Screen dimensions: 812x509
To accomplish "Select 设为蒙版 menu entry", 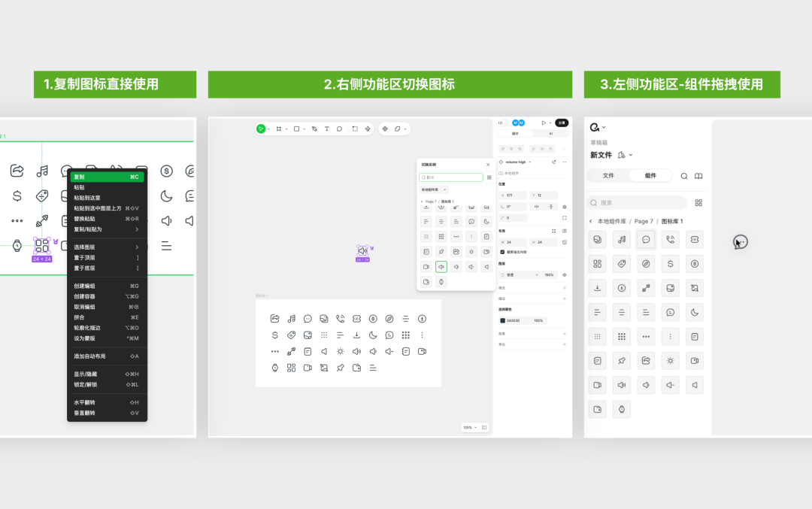I will point(108,338).
